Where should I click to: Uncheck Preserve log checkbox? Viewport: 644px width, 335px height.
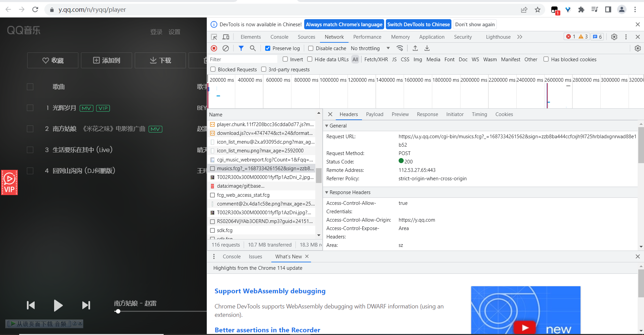pos(268,48)
